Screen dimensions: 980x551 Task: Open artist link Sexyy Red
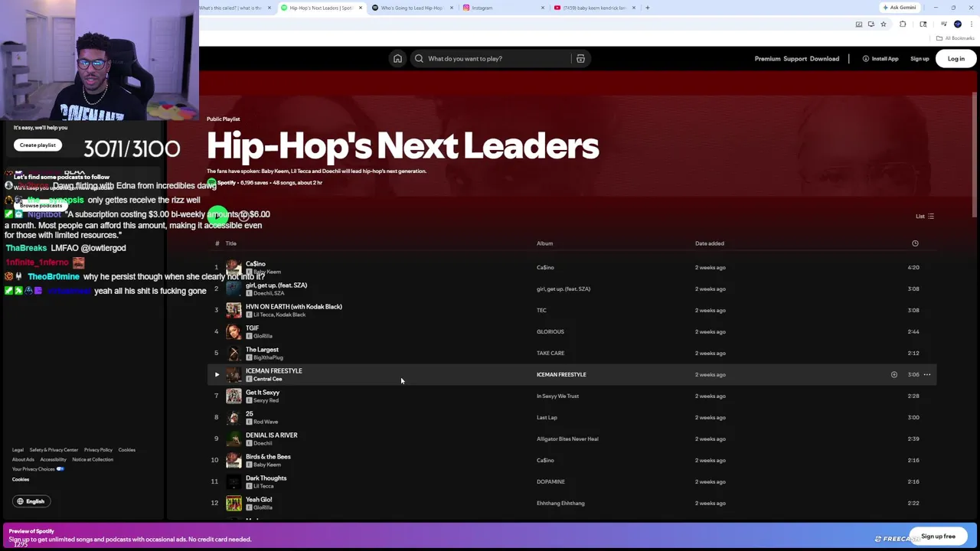266,400
